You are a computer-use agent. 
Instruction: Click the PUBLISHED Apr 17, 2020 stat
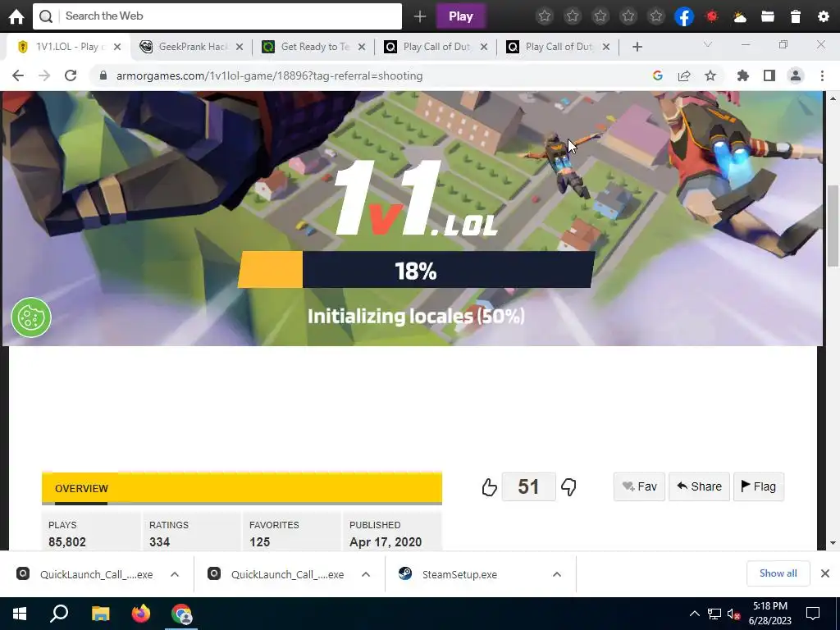pos(392,532)
